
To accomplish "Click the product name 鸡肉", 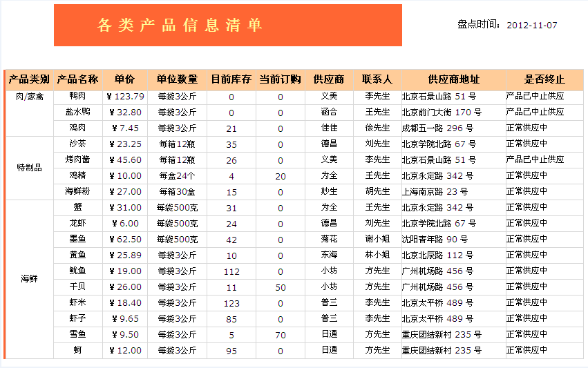I will point(77,128).
